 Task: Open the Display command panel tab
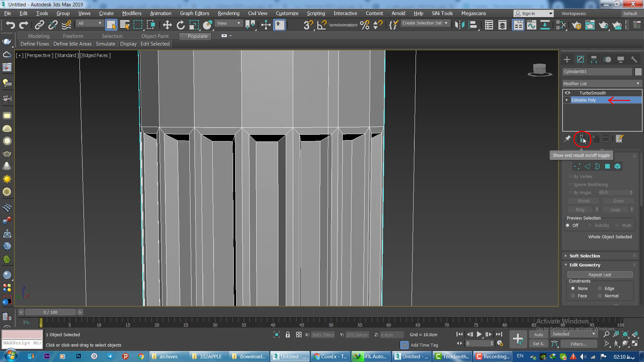point(621,60)
